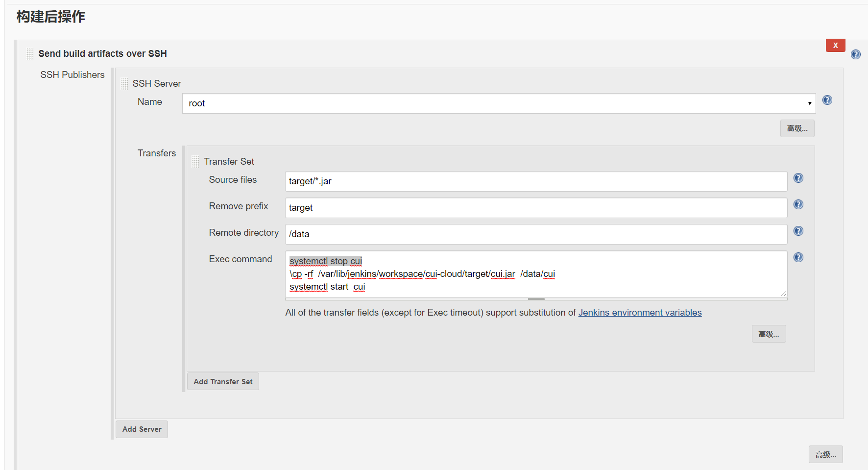Click help icon beside Send build artifacts
Image resolution: width=868 pixels, height=470 pixels.
(855, 54)
